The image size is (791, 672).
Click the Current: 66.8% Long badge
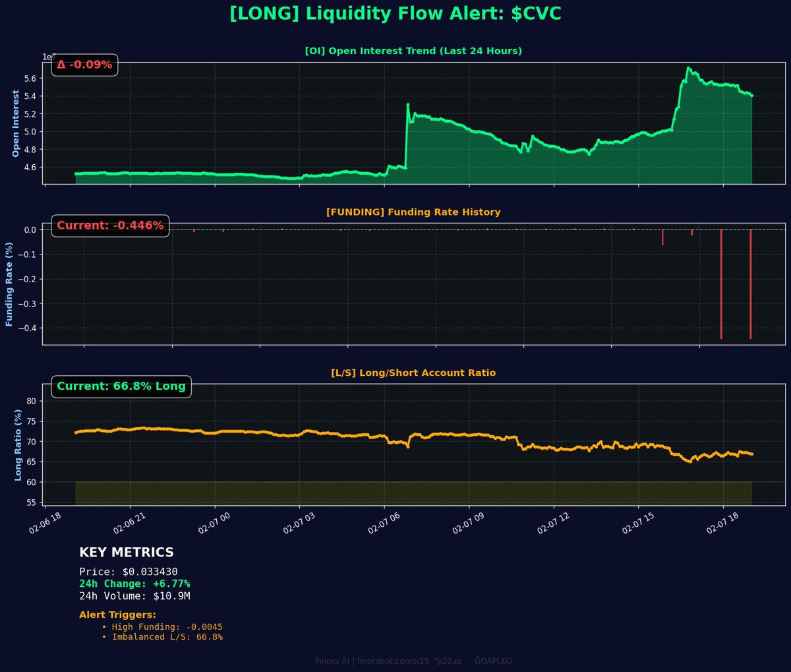point(121,386)
